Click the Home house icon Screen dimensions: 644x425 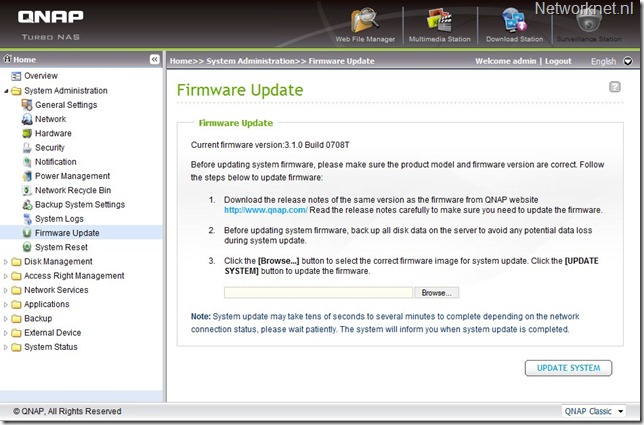7,59
